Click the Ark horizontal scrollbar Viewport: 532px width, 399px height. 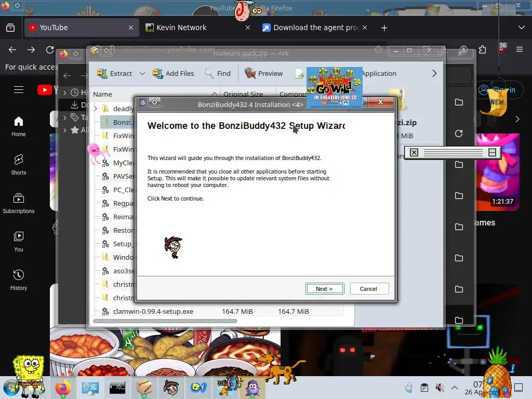click(165, 321)
